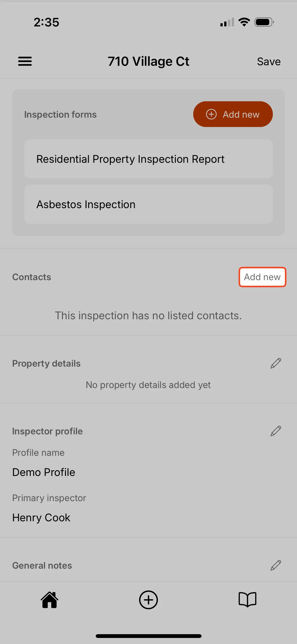The height and width of the screenshot is (644, 297).
Task: Tap the home icon in bottom navigation
Action: tap(49, 600)
